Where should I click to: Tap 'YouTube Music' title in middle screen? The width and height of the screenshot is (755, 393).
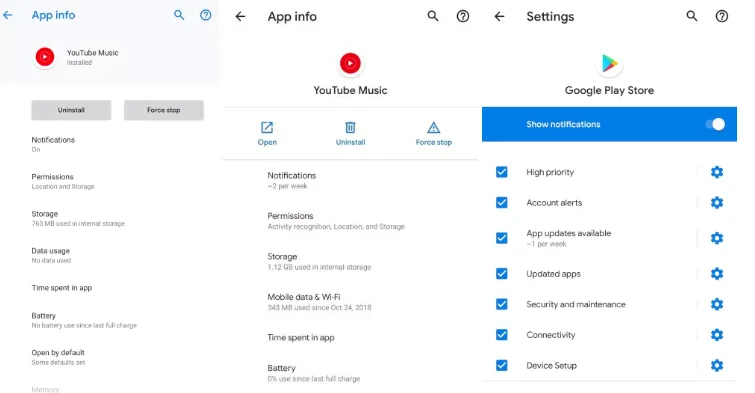click(350, 90)
